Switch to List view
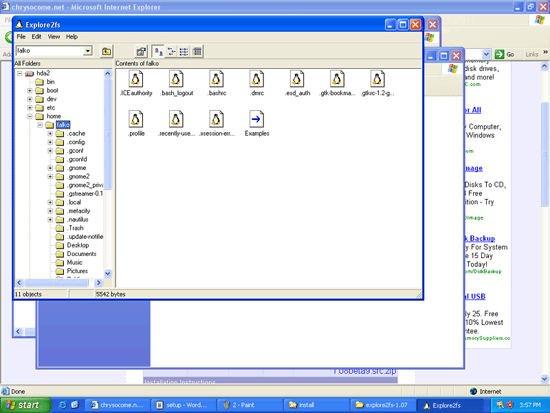The image size is (550, 413). tap(184, 52)
